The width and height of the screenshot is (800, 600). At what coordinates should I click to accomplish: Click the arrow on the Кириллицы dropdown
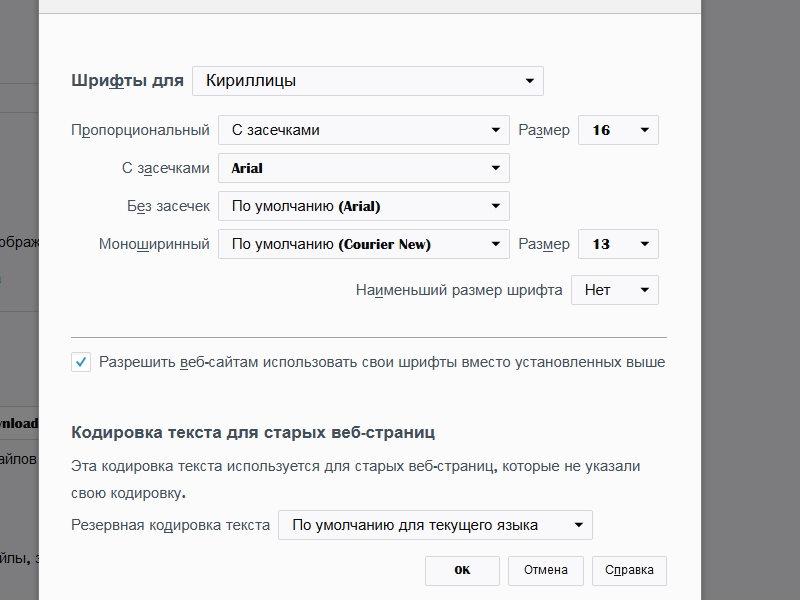tap(529, 81)
